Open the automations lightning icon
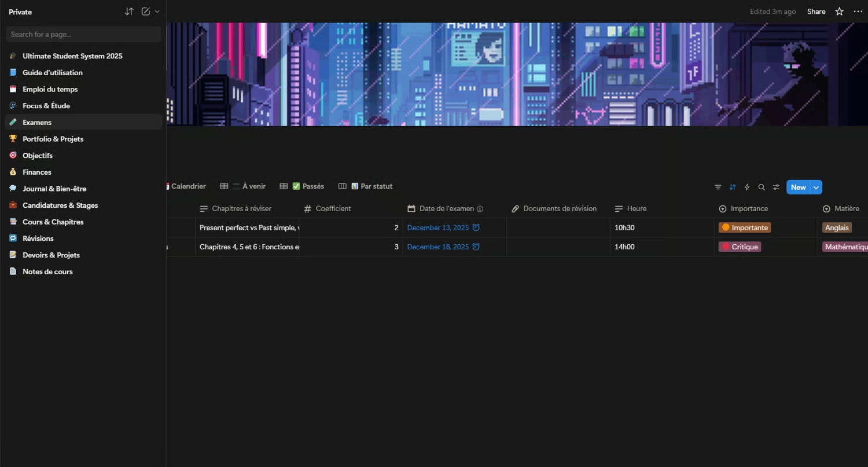Viewport: 868px width, 467px height. click(x=747, y=187)
